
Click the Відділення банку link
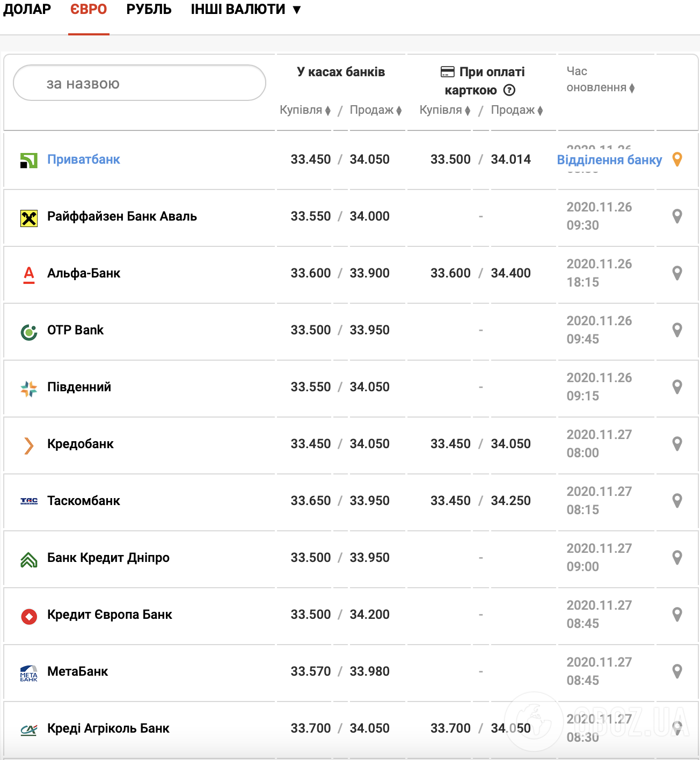(x=609, y=160)
